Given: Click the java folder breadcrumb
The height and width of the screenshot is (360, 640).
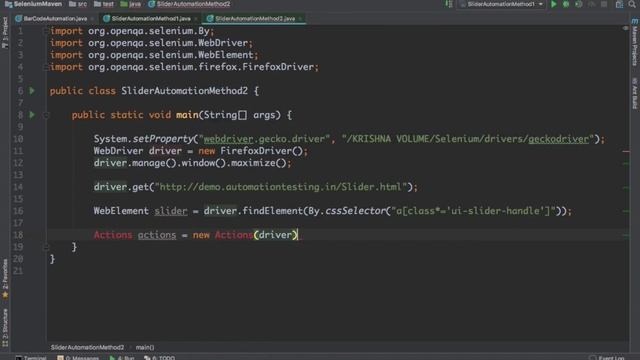Looking at the screenshot, I should [x=131, y=4].
